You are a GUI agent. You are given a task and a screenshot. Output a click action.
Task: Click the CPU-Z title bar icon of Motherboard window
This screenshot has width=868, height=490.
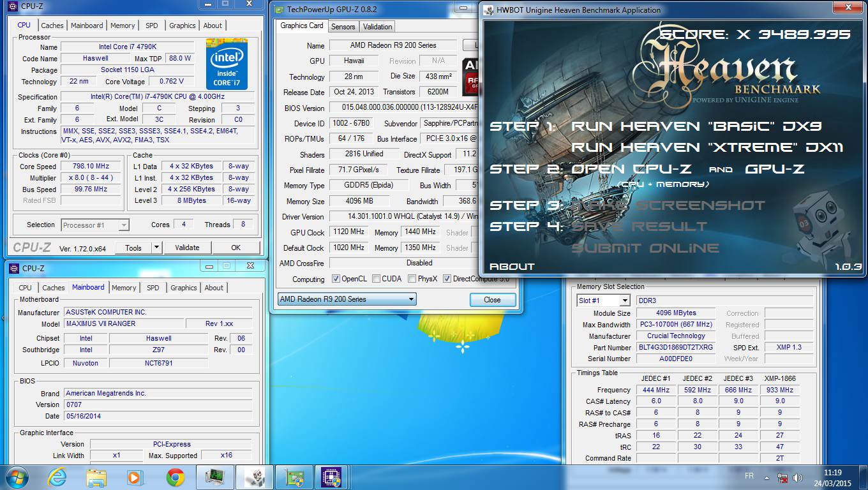pos(13,268)
